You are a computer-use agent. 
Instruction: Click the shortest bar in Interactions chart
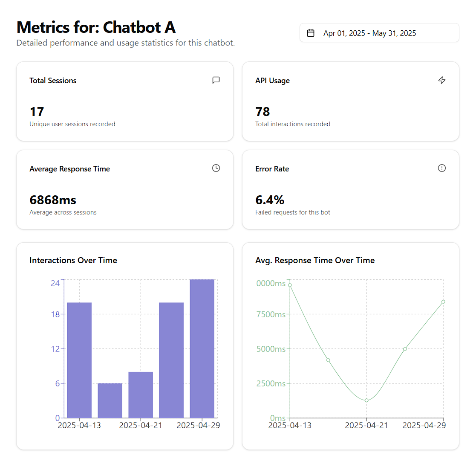(x=110, y=400)
